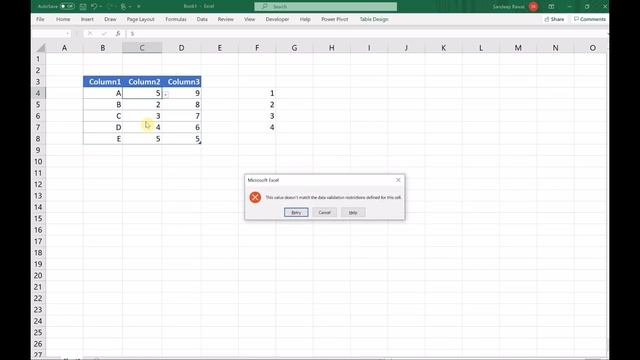Image resolution: width=640 pixels, height=360 pixels.
Task: Open Customize Quick Access Toolbar arrow
Action: [x=139, y=7]
